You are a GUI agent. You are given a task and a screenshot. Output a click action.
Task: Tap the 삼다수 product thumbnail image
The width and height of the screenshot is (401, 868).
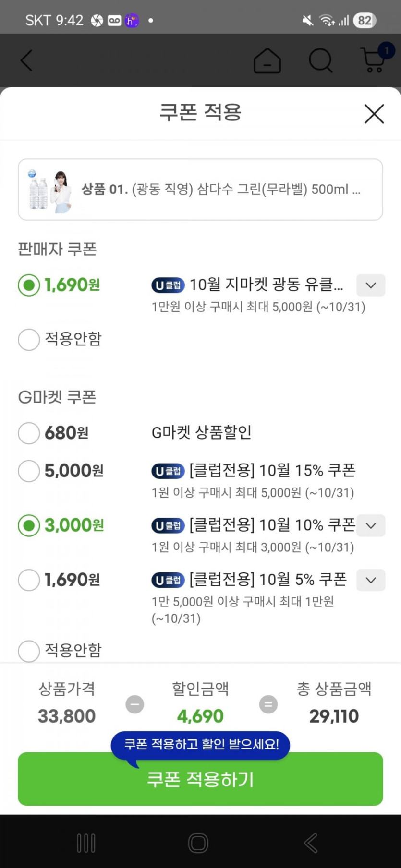(50, 190)
